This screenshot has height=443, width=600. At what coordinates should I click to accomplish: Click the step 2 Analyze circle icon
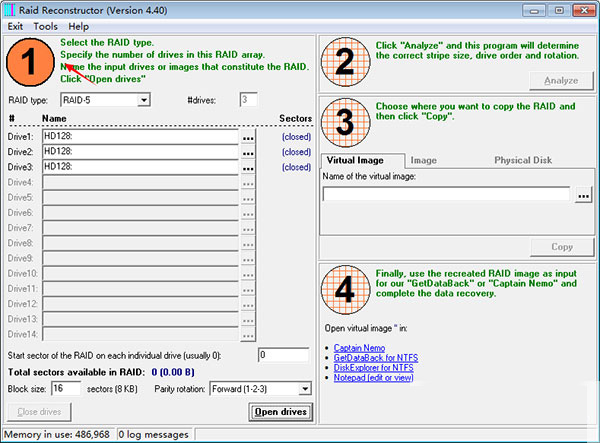pos(346,63)
